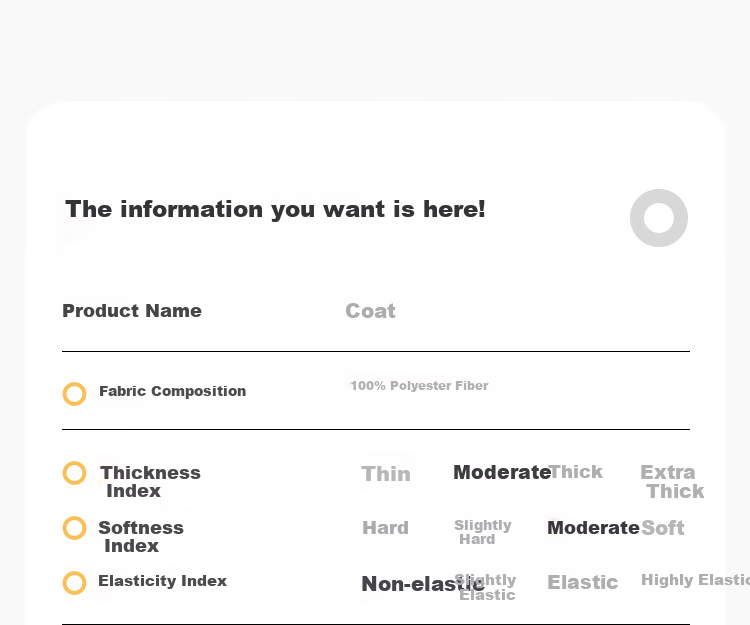Select the Thin thickness option
Image resolution: width=750 pixels, height=625 pixels.
[x=386, y=474]
